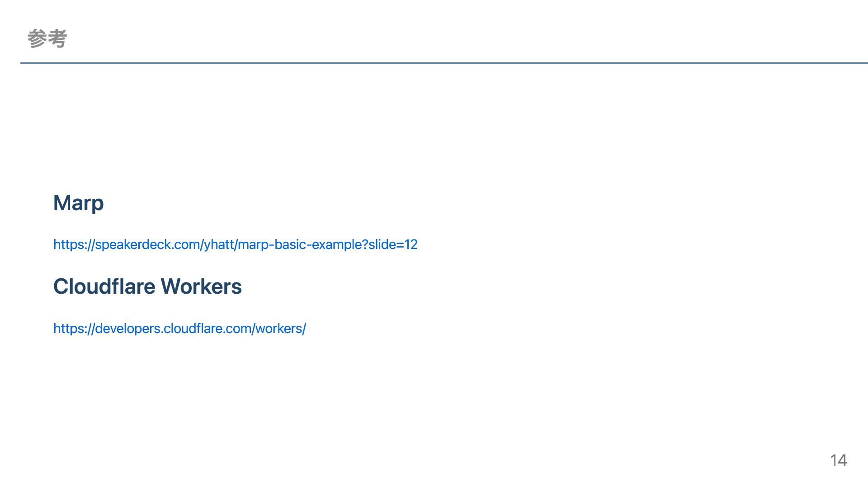
Task: Click speakerdeck.com in the first link
Action: 147,244
